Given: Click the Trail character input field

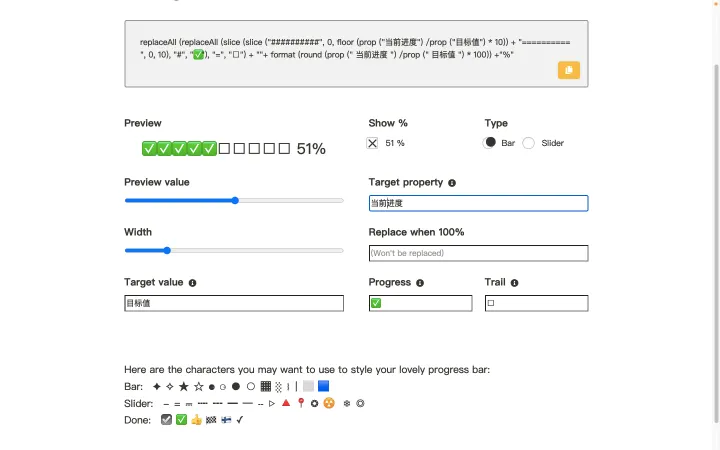Looking at the screenshot, I should coord(536,303).
